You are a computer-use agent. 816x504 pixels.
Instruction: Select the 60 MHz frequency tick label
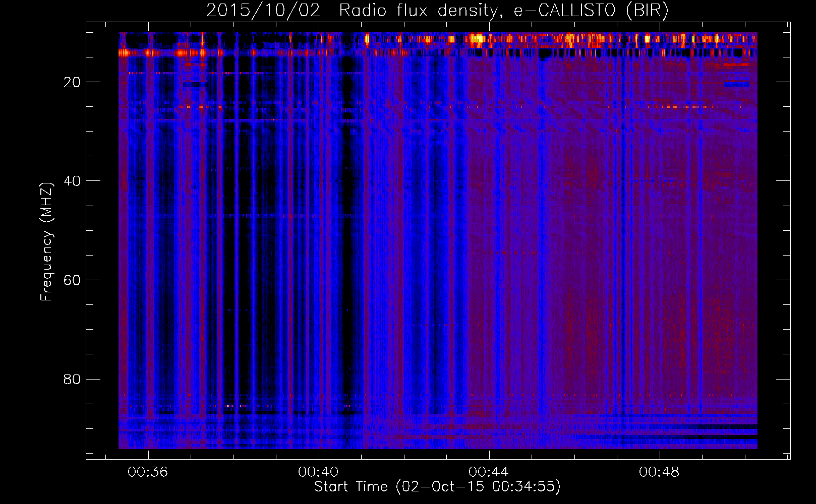click(72, 280)
